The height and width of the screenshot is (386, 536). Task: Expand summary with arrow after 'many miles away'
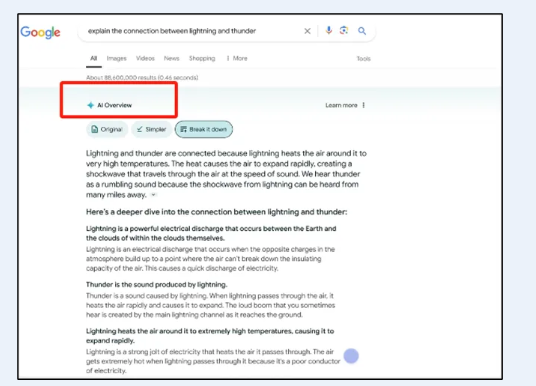click(153, 195)
